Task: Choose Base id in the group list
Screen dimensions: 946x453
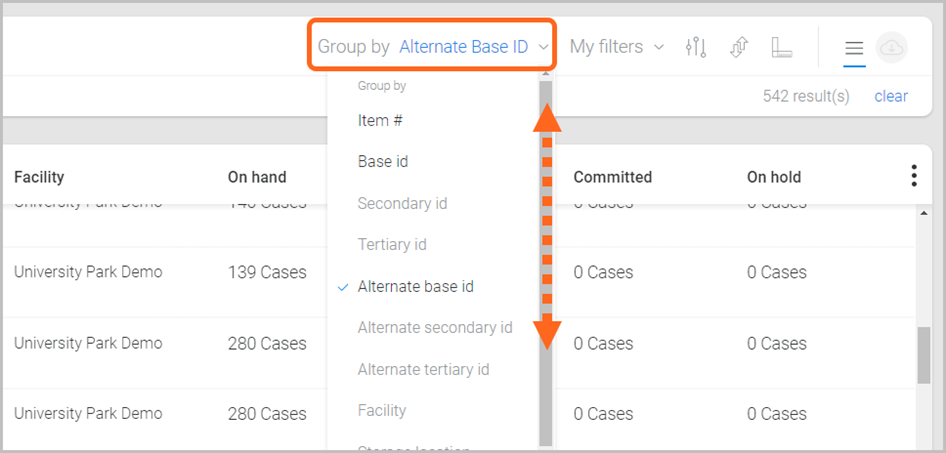Action: point(382,161)
